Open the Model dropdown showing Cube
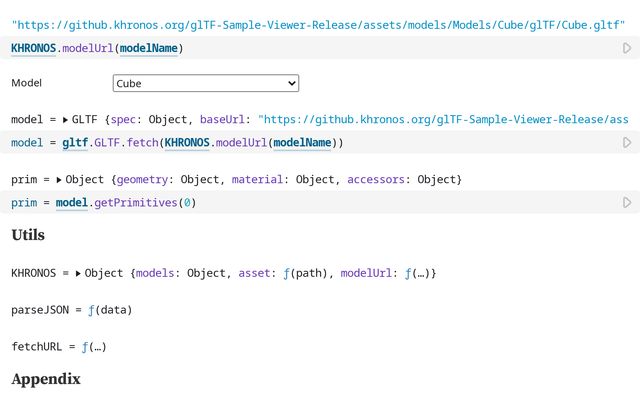640x400 pixels. pos(206,84)
